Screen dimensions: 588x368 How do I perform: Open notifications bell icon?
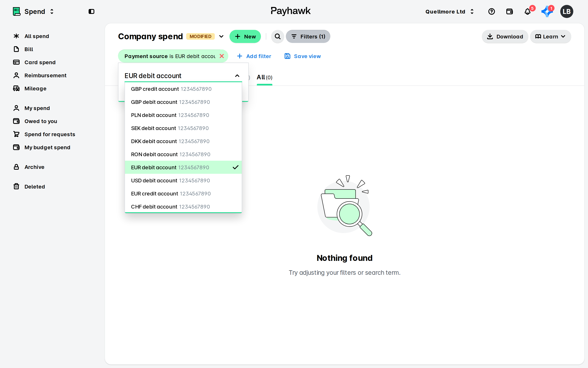[x=528, y=11]
